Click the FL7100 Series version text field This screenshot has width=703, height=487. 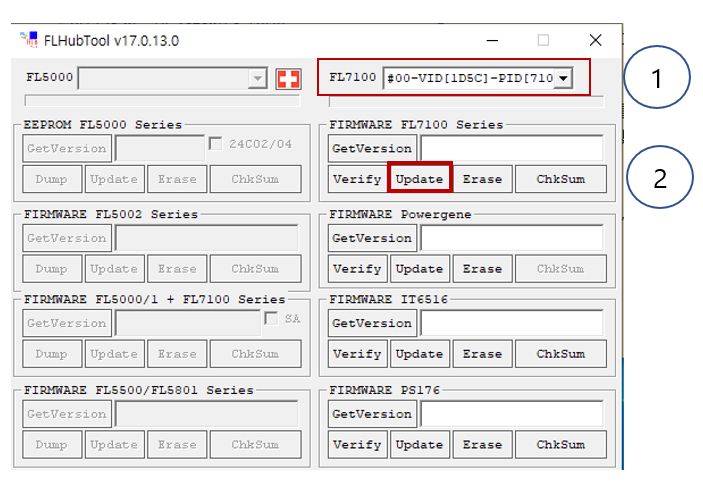tap(512, 148)
